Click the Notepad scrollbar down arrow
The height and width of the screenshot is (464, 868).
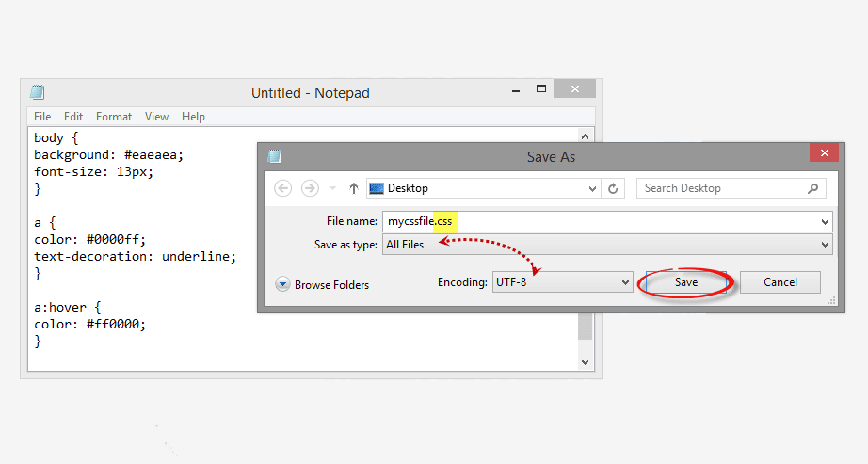click(x=586, y=362)
